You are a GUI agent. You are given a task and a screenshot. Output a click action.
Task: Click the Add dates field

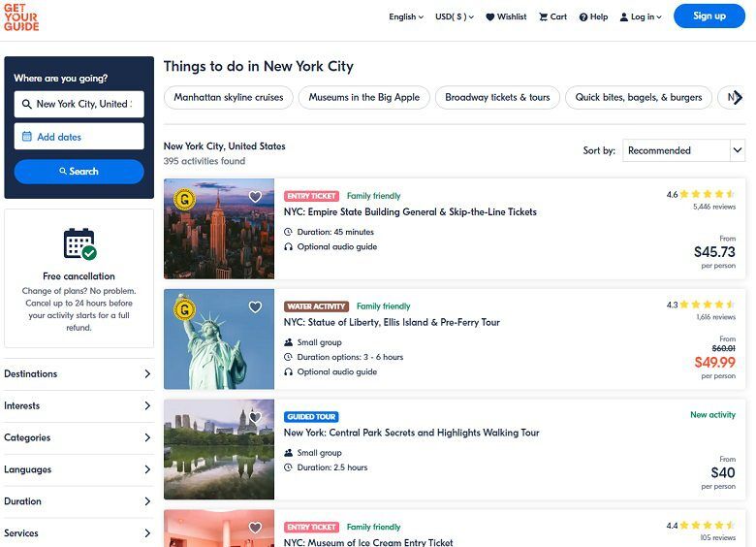79,137
